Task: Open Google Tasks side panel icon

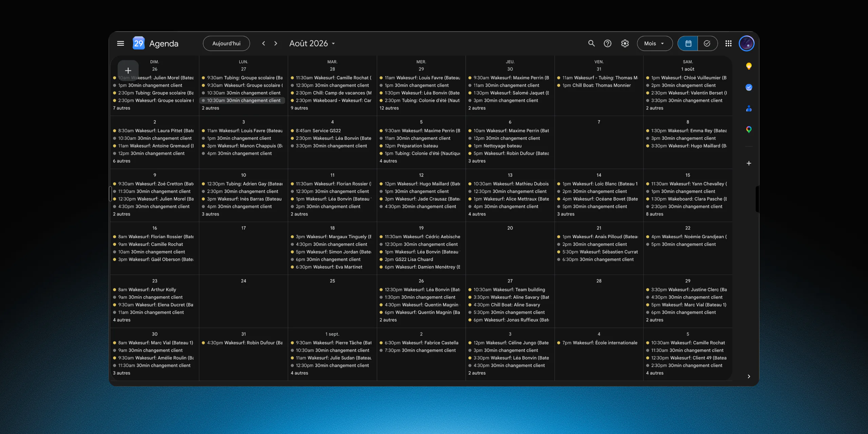Action: click(749, 87)
